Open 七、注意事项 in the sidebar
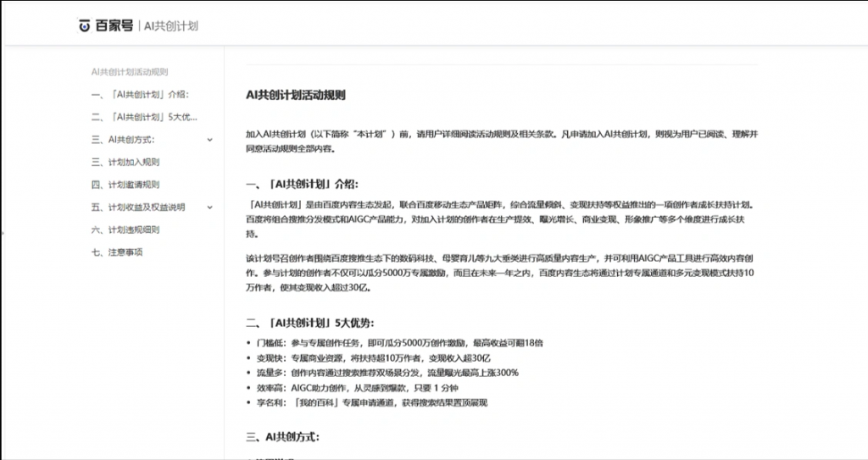The height and width of the screenshot is (460, 868). pos(117,252)
